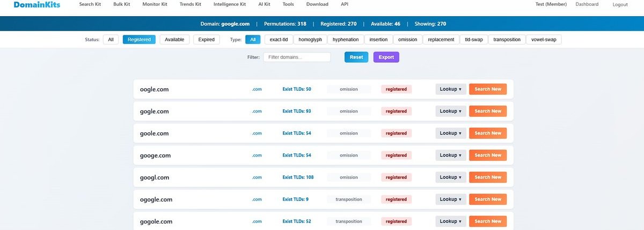The height and width of the screenshot is (230, 644).
Task: Open the Trends Kit menu
Action: [x=190, y=4]
